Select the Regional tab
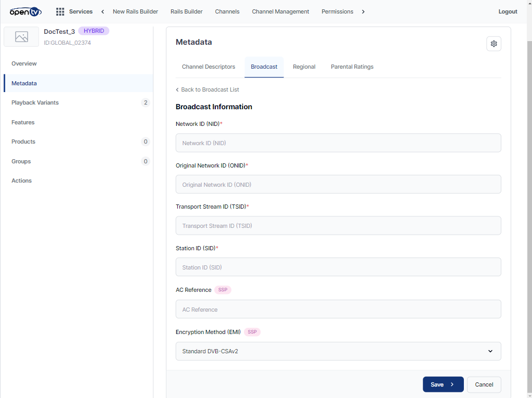This screenshot has width=532, height=398. click(x=304, y=67)
